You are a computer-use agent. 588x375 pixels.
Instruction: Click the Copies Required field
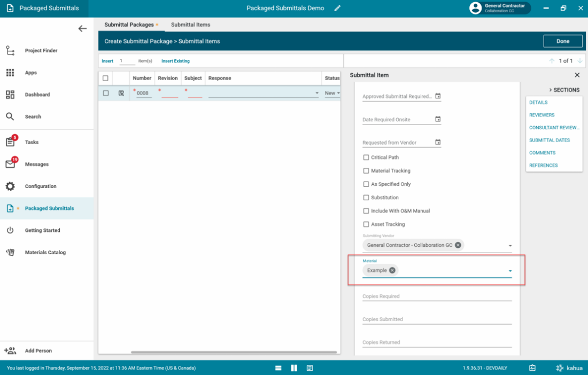(437, 296)
